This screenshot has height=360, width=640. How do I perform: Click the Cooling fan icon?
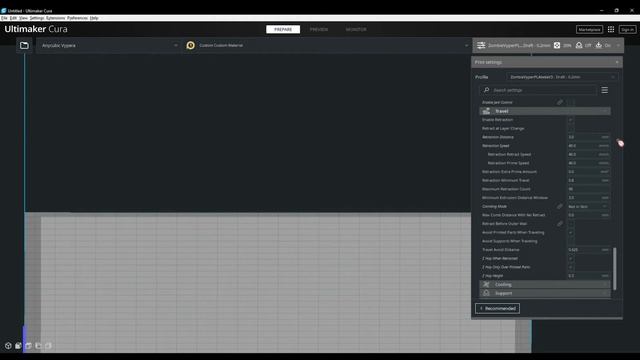point(486,284)
